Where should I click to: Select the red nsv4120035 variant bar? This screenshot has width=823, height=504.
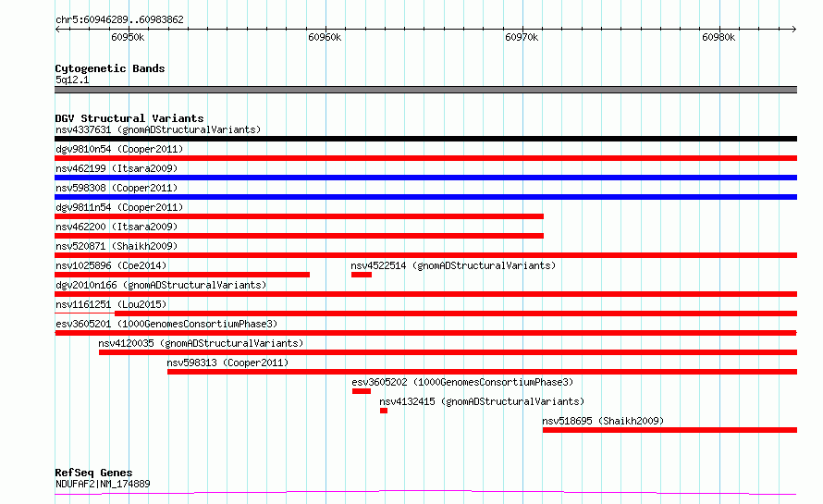(448, 352)
